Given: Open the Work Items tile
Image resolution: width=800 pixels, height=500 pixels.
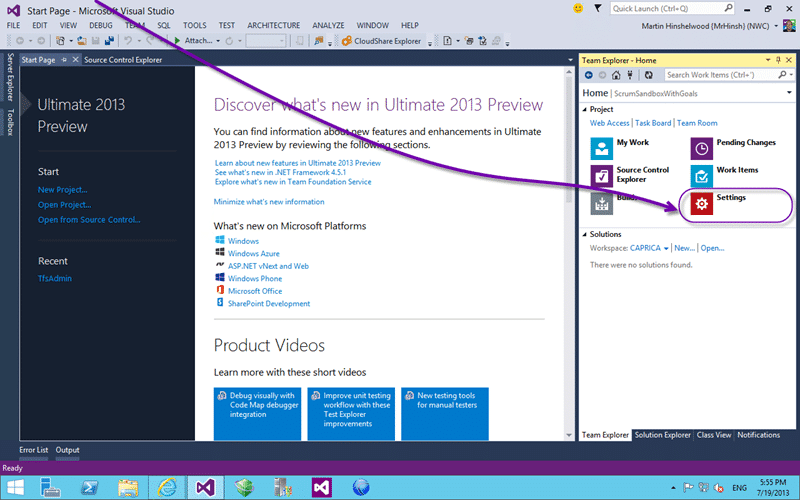Looking at the screenshot, I should coord(724,176).
